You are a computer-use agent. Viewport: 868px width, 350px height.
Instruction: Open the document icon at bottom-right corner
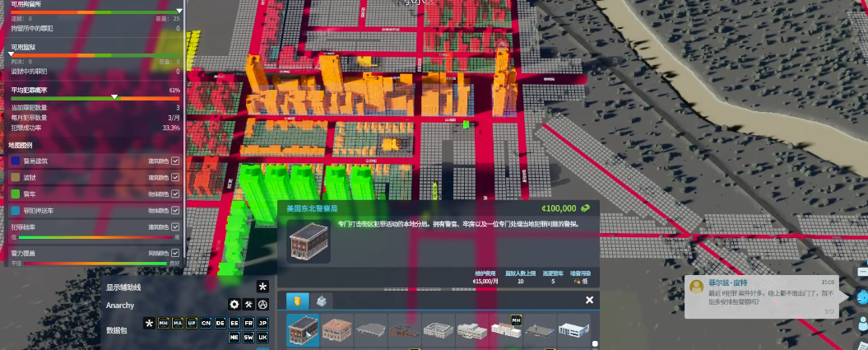pyautogui.click(x=862, y=344)
